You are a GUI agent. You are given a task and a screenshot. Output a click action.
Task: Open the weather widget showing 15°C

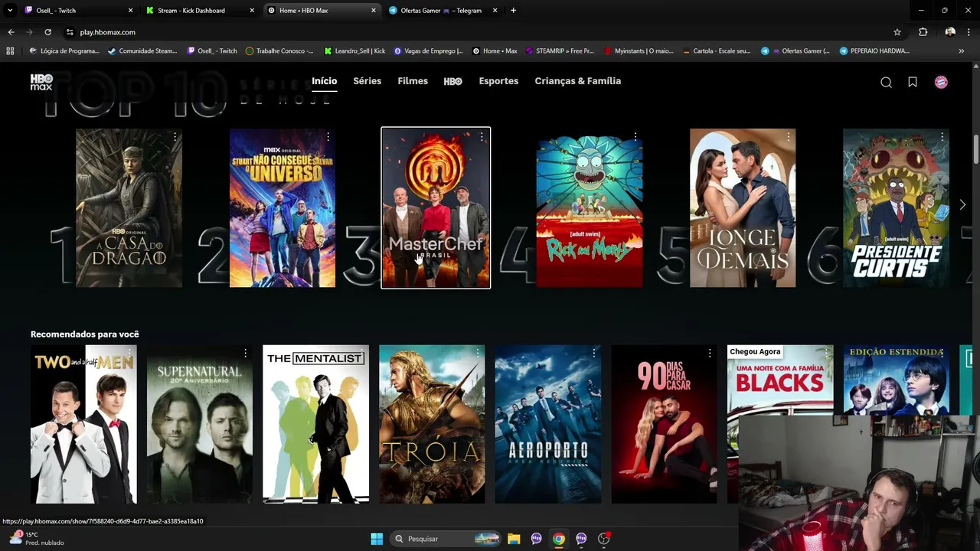(37, 539)
